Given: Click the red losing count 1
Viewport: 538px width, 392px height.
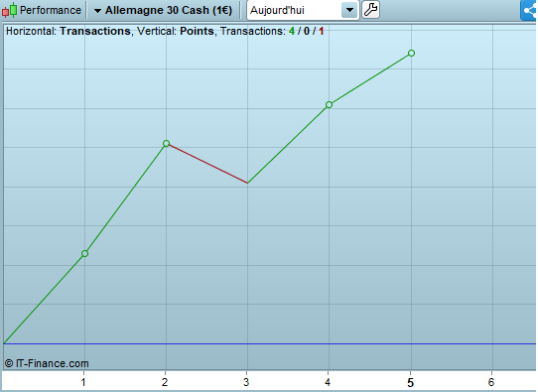Looking at the screenshot, I should click(x=322, y=31).
